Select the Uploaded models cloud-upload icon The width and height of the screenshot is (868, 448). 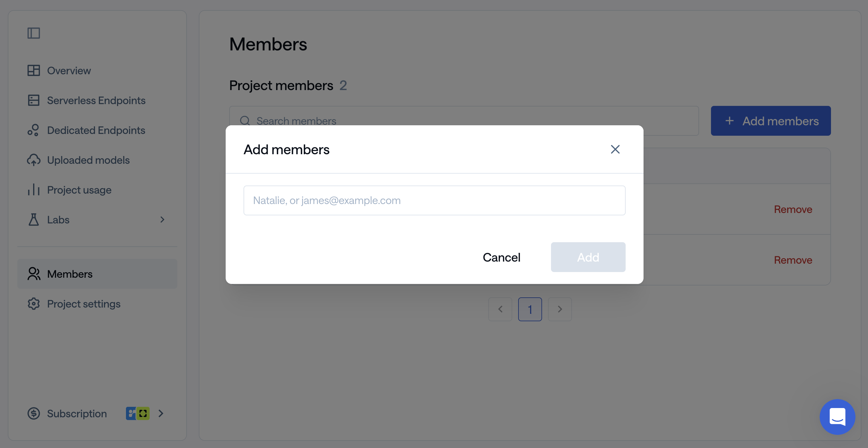pos(34,160)
